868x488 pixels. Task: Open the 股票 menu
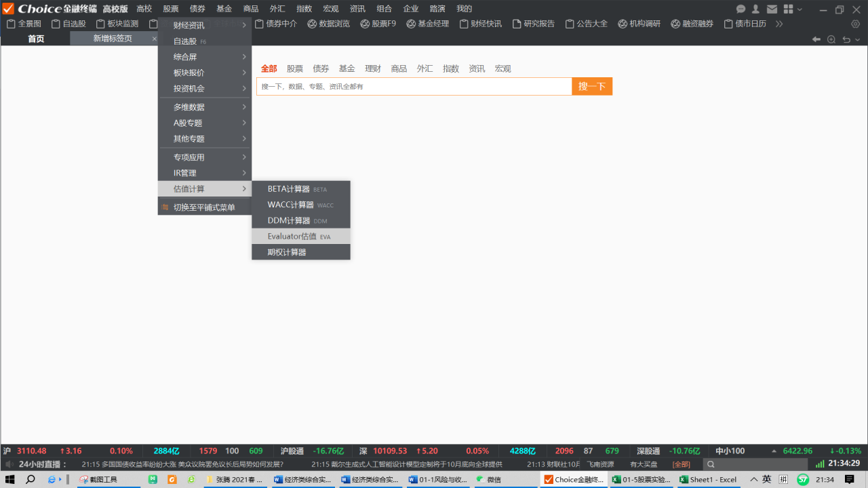tap(171, 9)
